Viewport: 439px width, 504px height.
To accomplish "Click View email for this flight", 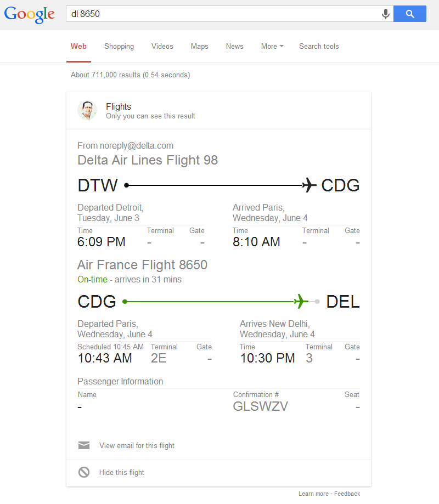I will [x=137, y=445].
